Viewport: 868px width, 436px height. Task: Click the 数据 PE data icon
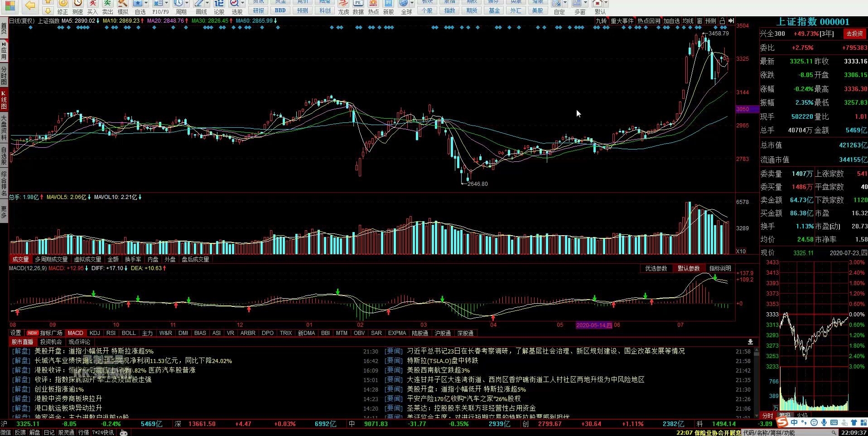coord(358,7)
